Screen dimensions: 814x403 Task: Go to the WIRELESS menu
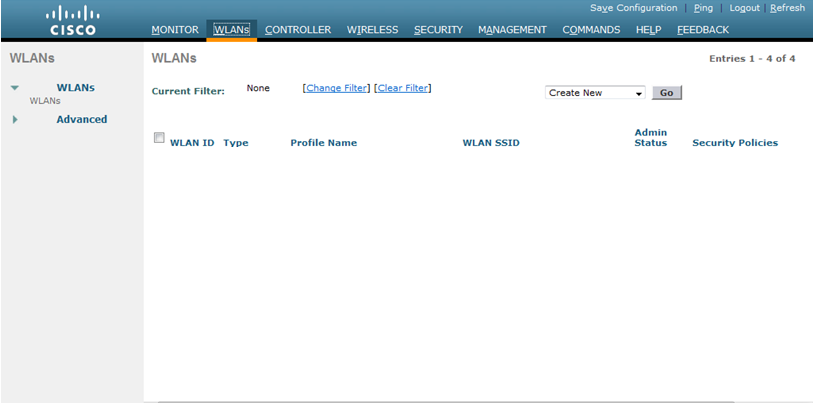coord(372,30)
